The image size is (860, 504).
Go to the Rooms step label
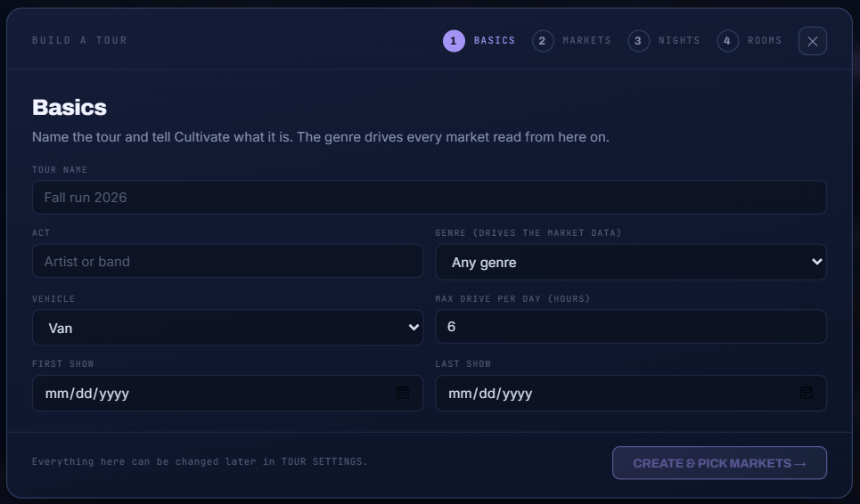[x=765, y=41]
